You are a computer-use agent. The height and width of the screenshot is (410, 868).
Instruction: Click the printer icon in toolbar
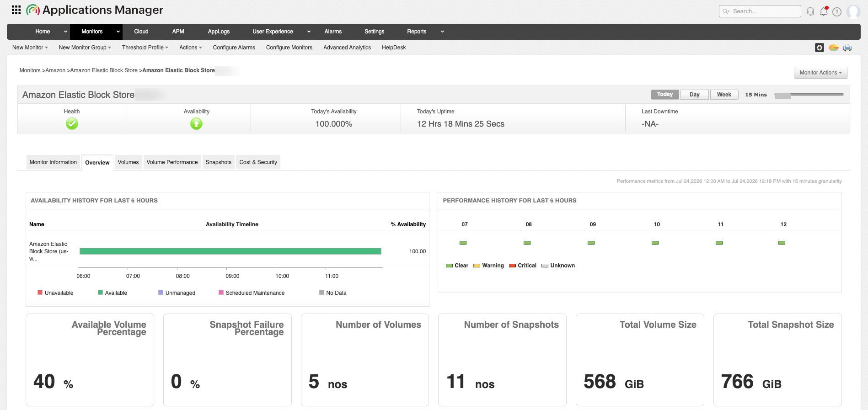(847, 48)
